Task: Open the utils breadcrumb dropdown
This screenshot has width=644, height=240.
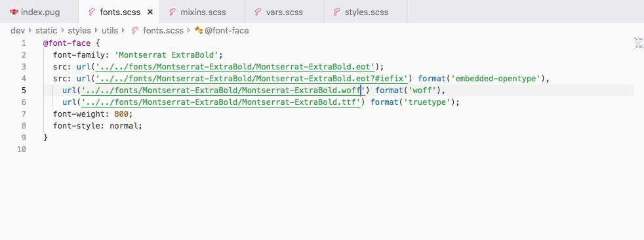Action: click(110, 30)
